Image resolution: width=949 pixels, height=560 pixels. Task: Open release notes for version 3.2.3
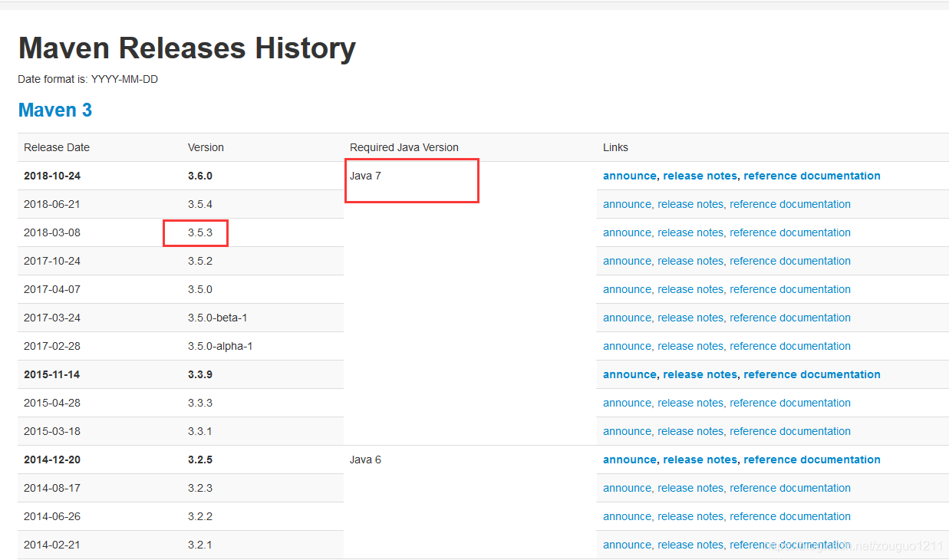point(690,488)
